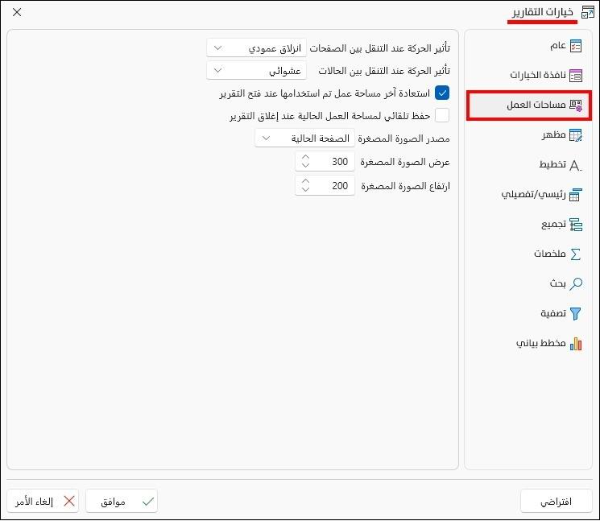Image resolution: width=600 pixels, height=521 pixels.
Task: Open the ملخصات summaries sigma icon
Action: coord(576,254)
